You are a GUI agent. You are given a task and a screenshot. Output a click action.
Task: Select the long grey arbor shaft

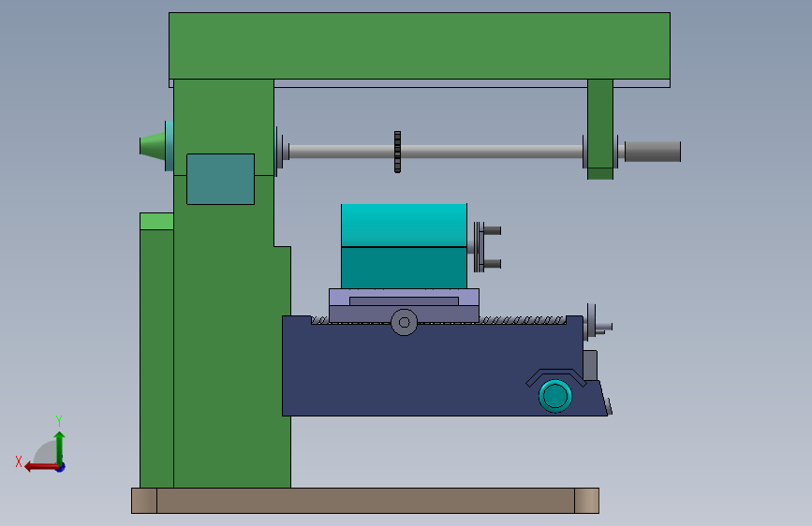tap(435, 152)
